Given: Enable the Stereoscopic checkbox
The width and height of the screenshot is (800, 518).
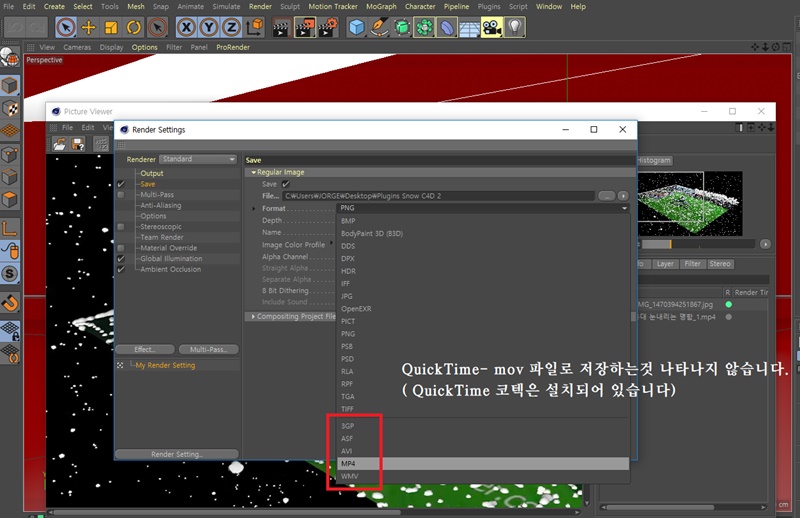Looking at the screenshot, I should tap(121, 227).
